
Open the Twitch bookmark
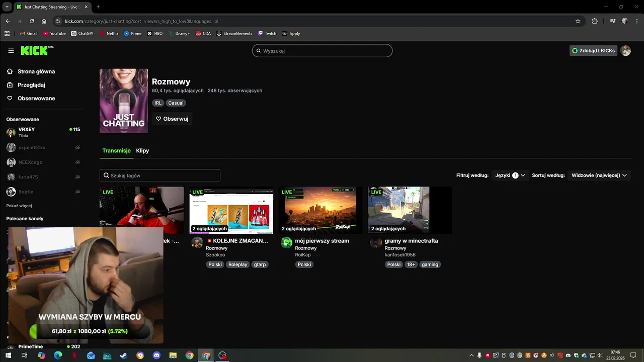(267, 34)
